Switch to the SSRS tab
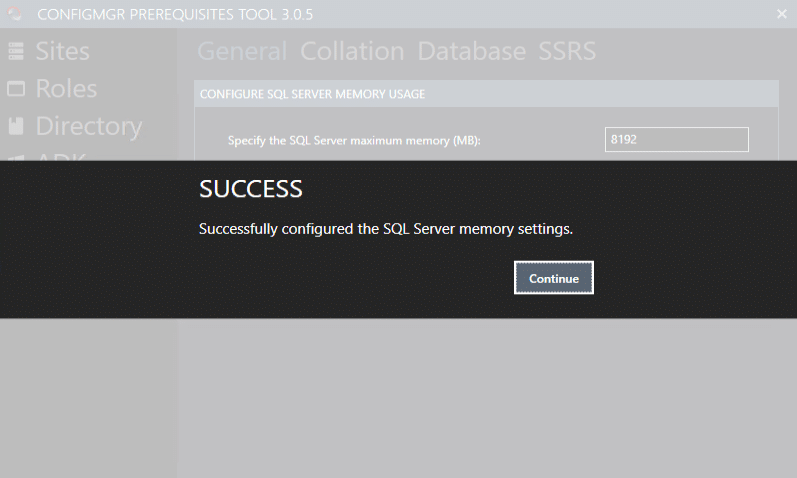 (x=567, y=51)
